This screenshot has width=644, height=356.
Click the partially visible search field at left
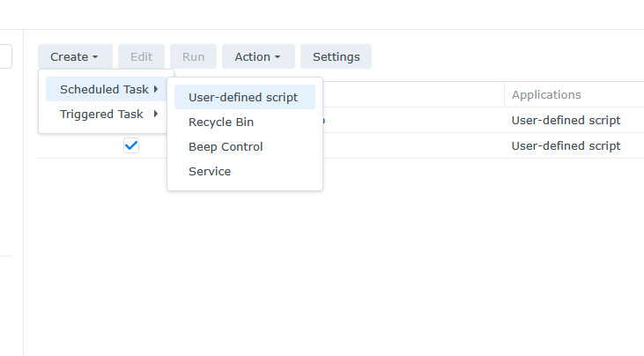5,56
